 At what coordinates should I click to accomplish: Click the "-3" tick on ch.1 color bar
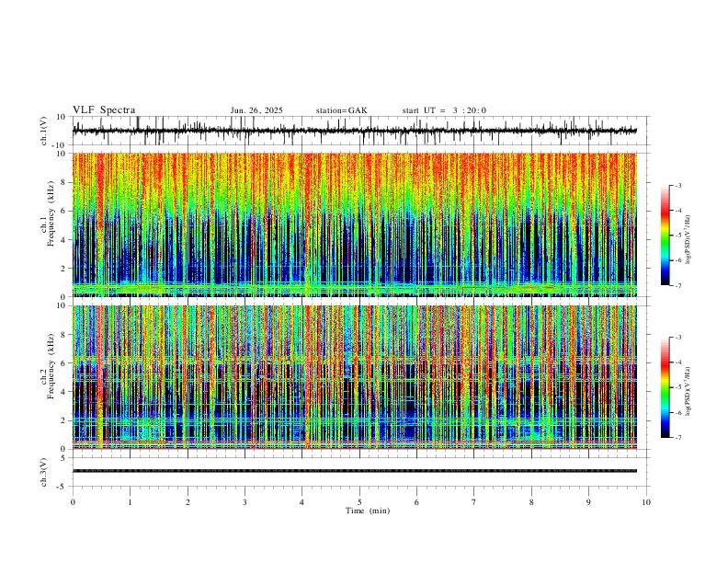point(678,185)
